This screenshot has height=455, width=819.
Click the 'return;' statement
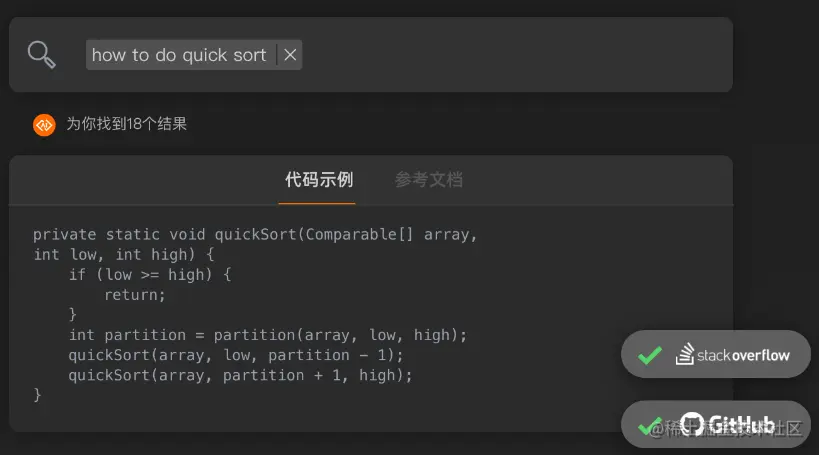135,295
